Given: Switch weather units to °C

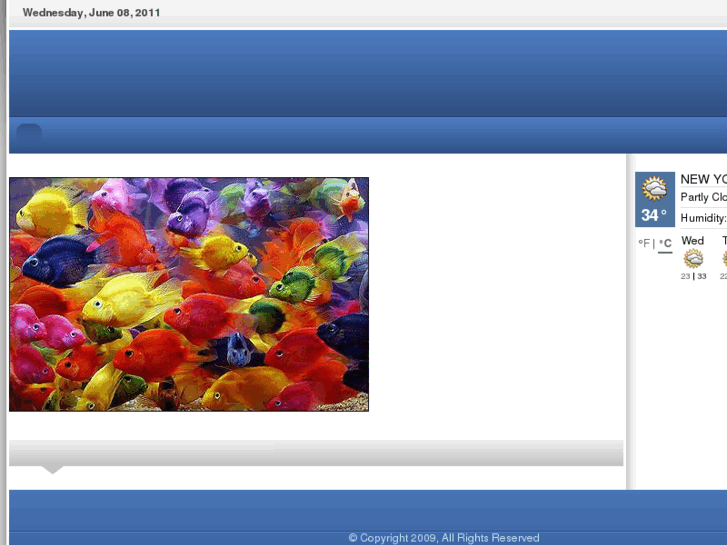Looking at the screenshot, I should (x=665, y=243).
